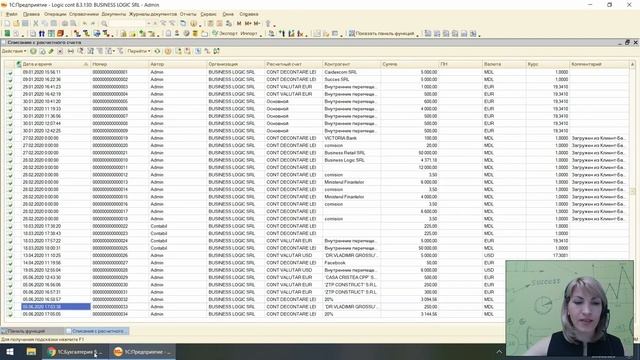Click the Комментарий column header
640x360 pixels.
(x=599, y=64)
